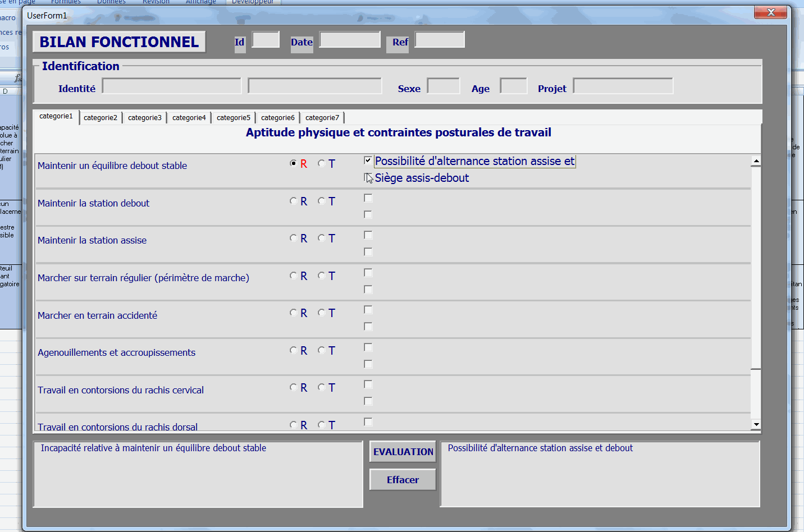Click the EVALUATION button
Image resolution: width=804 pixels, height=532 pixels.
click(x=403, y=452)
